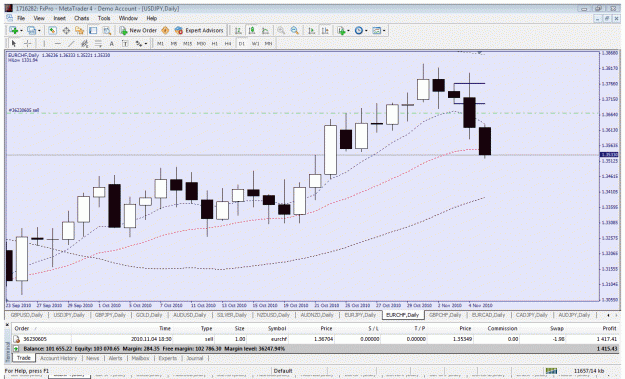625x379 pixels.
Task: Switch timeframe to M1
Action: (160, 43)
